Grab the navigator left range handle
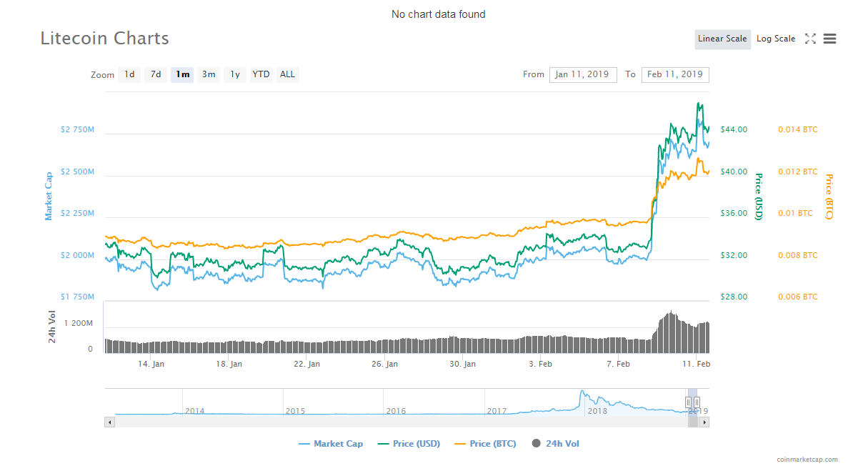868x476 pixels. 689,402
